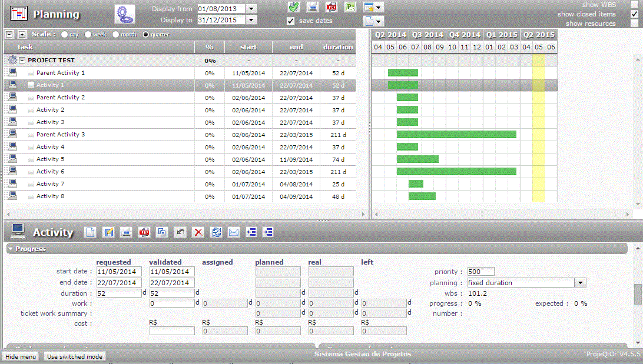Delete the current activity with red X
The image size is (643, 364).
(x=198, y=232)
